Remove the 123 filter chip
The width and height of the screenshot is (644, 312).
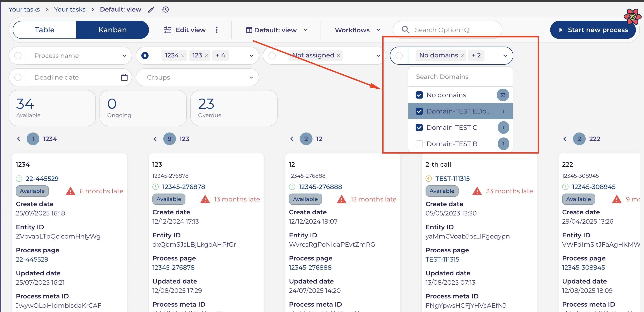206,55
